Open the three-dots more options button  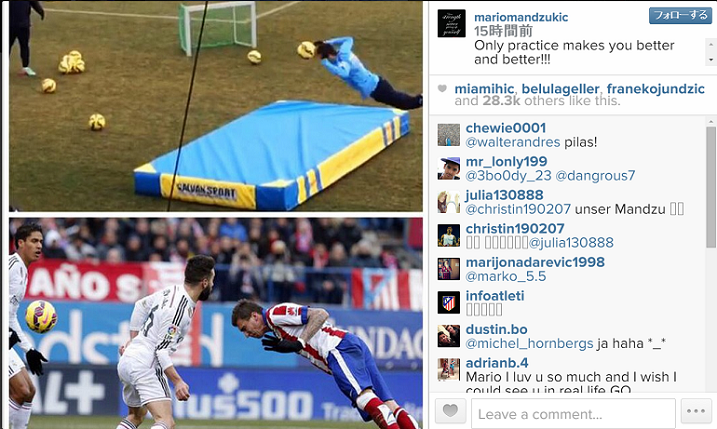pos(696,411)
